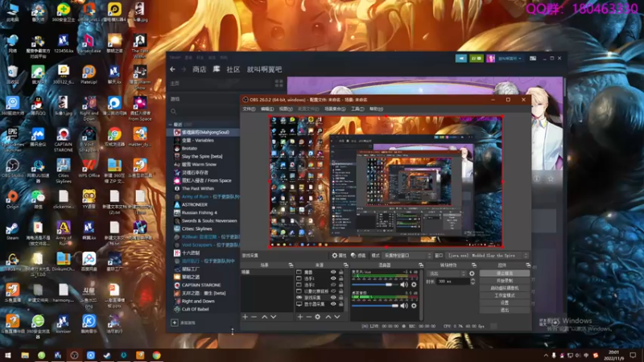Adjust 麦克风/Aux volume slider

[x=375, y=285]
